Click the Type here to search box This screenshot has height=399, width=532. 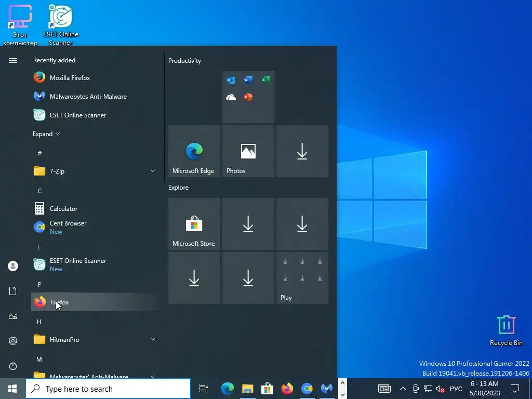(108, 389)
